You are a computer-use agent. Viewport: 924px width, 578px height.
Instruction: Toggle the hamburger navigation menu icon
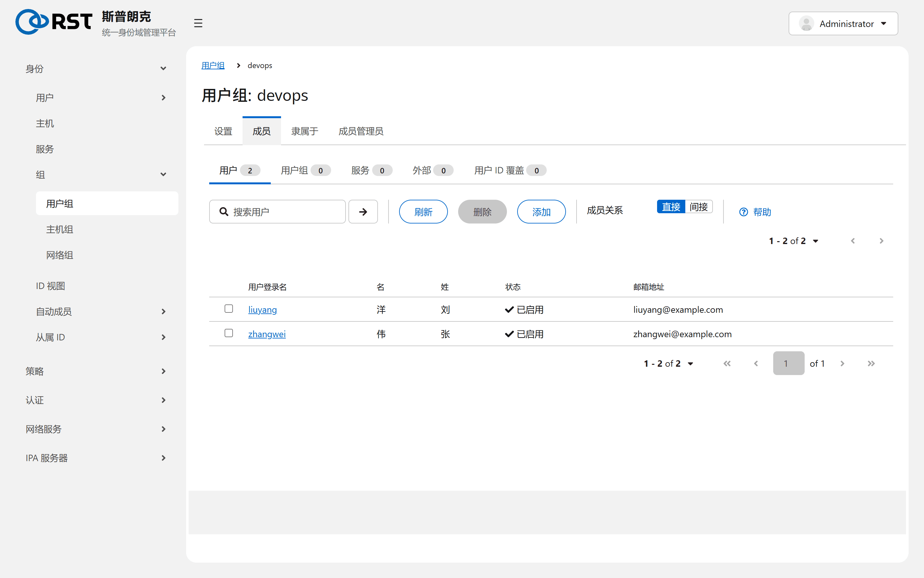pos(198,23)
